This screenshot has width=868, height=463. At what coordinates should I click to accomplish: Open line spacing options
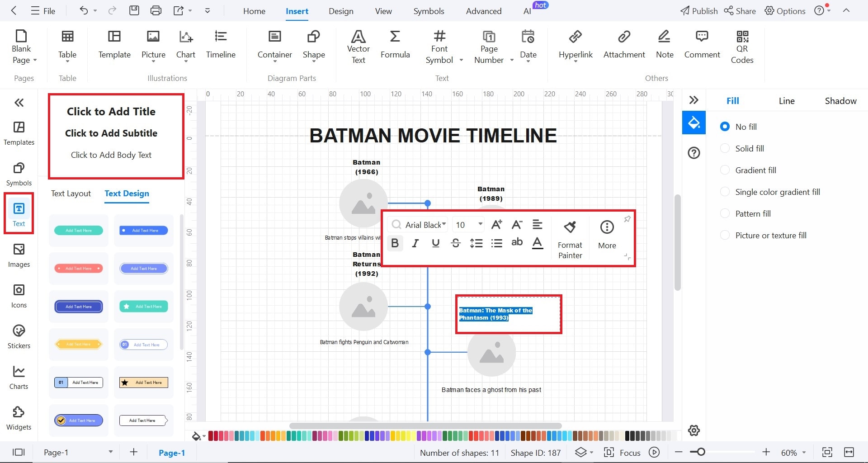pyautogui.click(x=476, y=243)
